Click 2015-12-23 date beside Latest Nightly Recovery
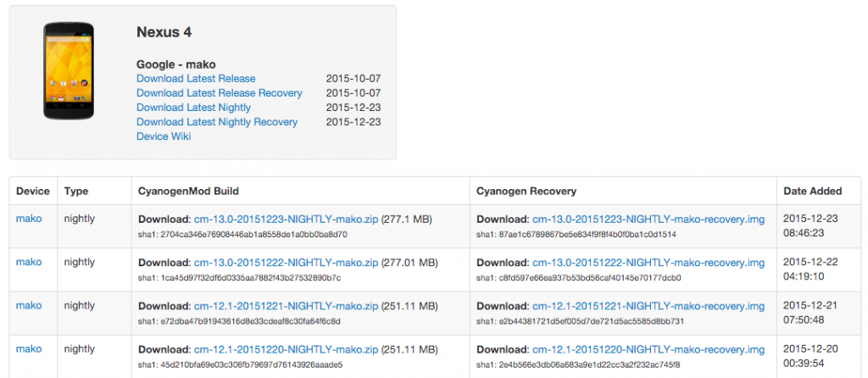Image resolution: width=868 pixels, height=378 pixels. pos(353,122)
